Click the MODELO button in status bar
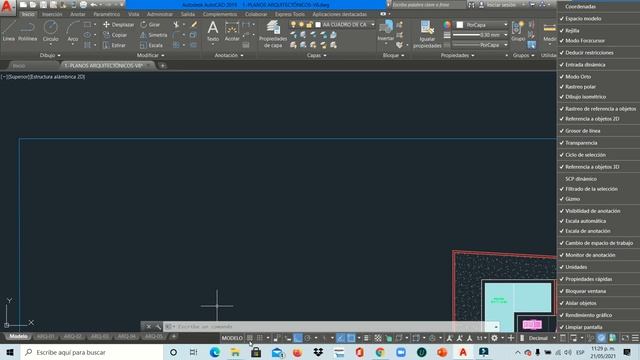Image resolution: width=640 pixels, height=360 pixels. (232, 338)
